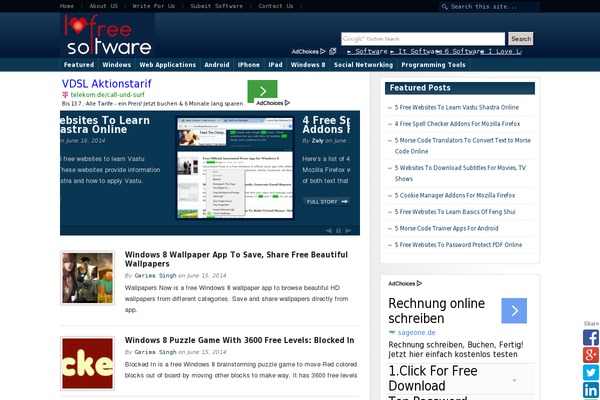The image size is (600, 400).
Task: Click search magnifier icon in top bar
Action: [x=444, y=7]
